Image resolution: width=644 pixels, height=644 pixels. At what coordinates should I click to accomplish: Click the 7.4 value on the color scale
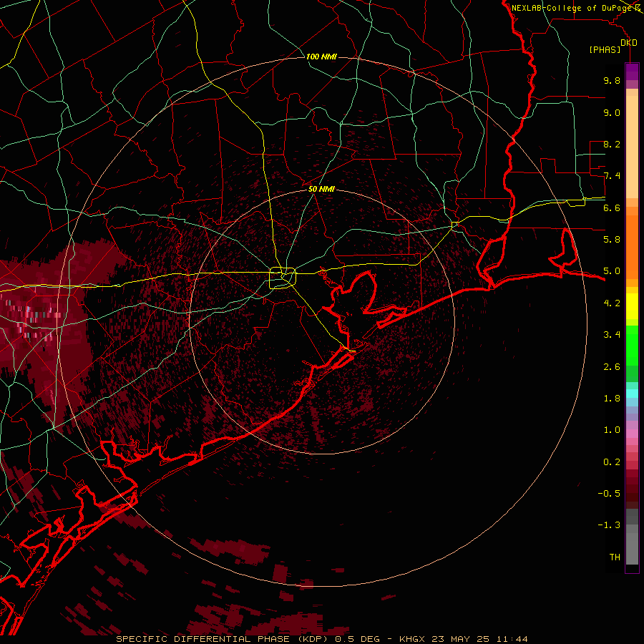[612, 176]
